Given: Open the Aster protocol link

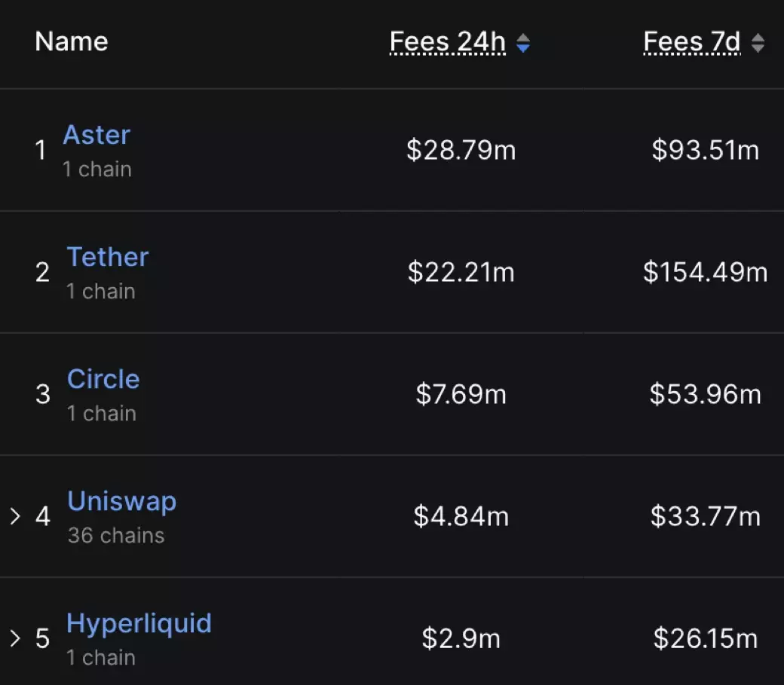Looking at the screenshot, I should click(x=96, y=135).
